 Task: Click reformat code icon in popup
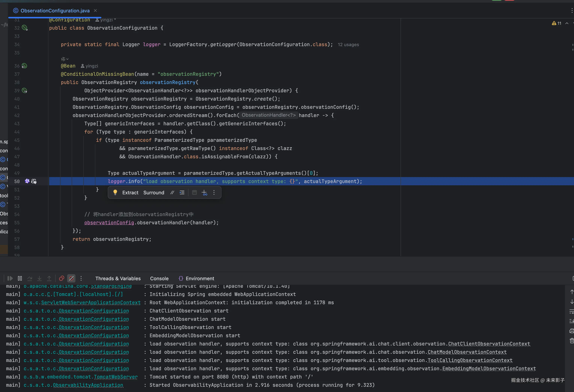182,193
